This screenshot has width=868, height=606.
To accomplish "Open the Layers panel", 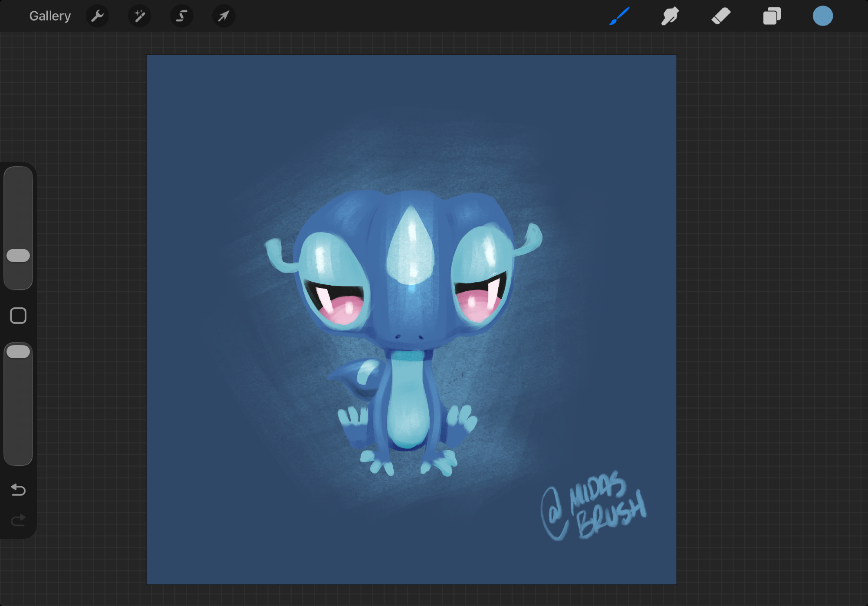I will 772,16.
